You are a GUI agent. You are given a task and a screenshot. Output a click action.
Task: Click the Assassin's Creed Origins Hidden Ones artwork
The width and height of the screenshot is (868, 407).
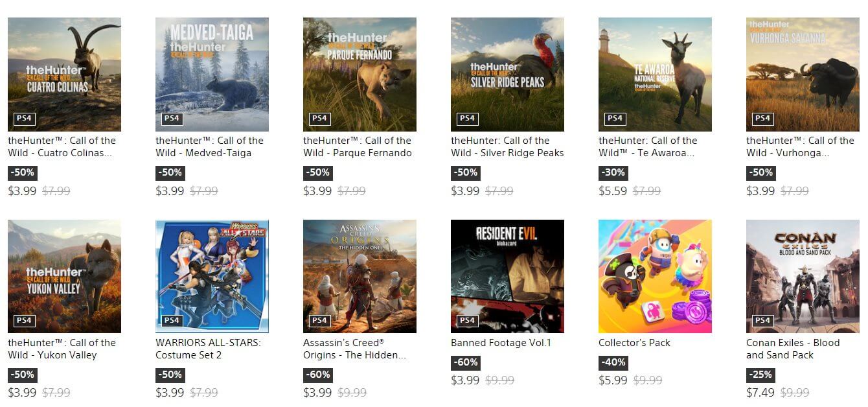point(360,276)
